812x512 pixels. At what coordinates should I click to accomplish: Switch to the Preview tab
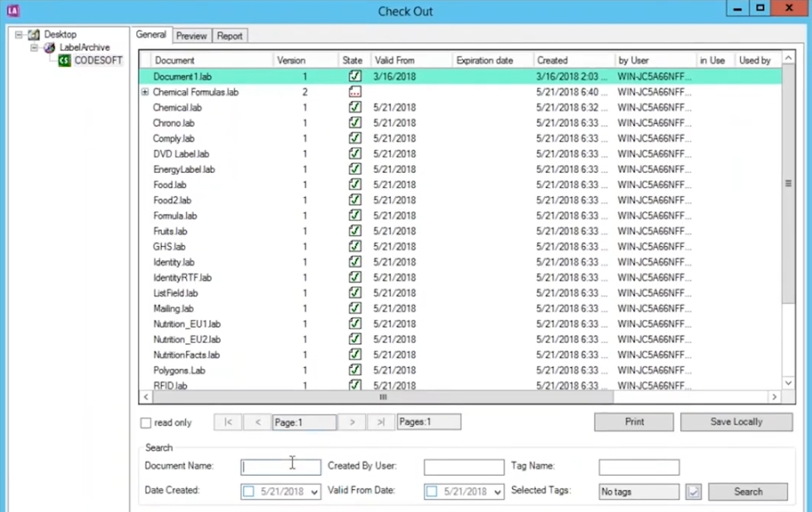point(191,35)
